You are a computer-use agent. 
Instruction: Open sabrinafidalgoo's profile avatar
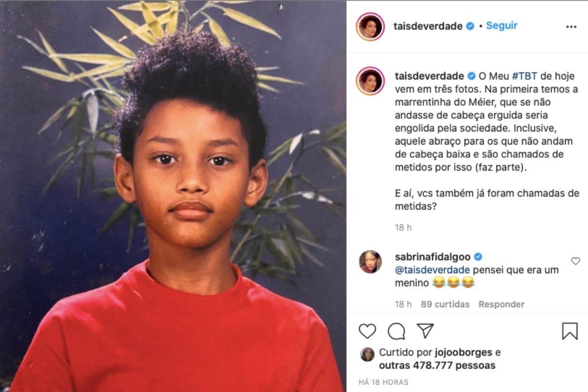[370, 262]
